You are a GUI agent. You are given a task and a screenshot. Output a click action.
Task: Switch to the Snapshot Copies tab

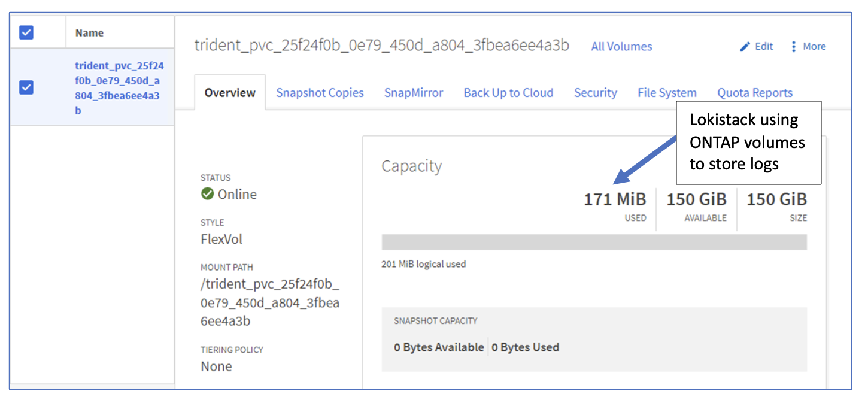[x=320, y=93]
